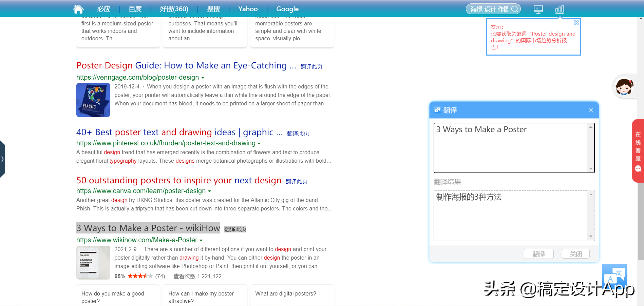Expand the venngage.com URL dropdown arrow

(203, 78)
